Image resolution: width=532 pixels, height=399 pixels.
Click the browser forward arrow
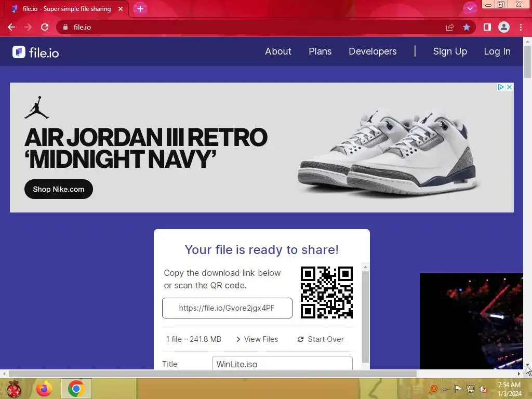28,27
